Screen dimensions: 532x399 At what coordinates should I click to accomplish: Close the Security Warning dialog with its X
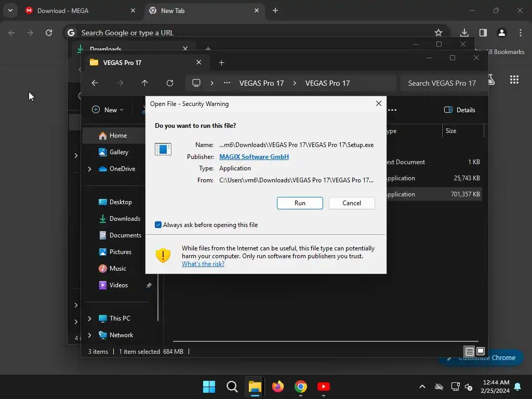coord(379,103)
